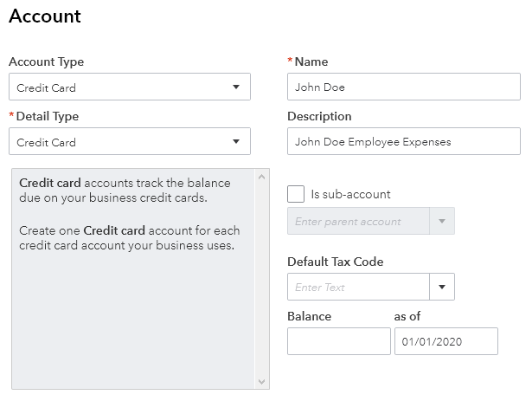Click the description box scroll up arrow
This screenshot has width=532, height=401.
261,177
